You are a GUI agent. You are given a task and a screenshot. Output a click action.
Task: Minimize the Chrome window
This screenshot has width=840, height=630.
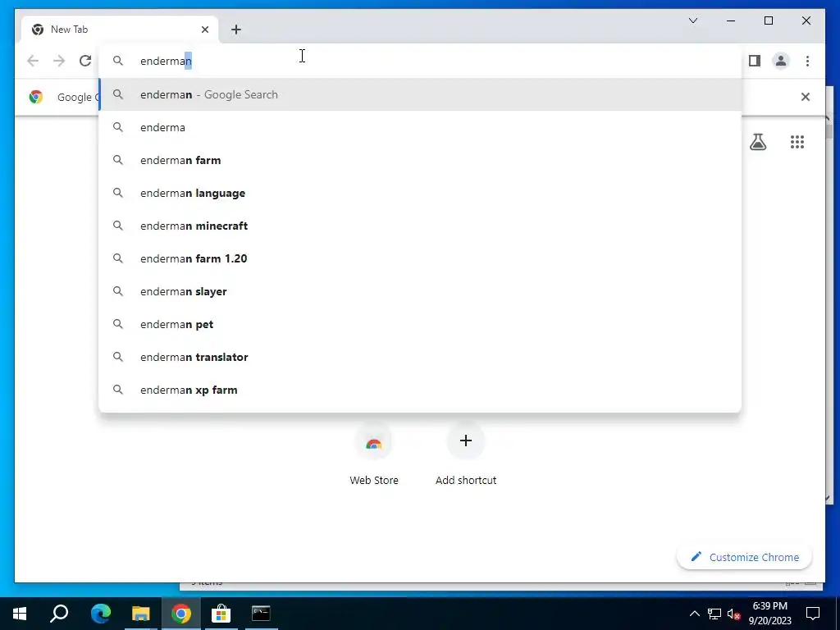(731, 21)
